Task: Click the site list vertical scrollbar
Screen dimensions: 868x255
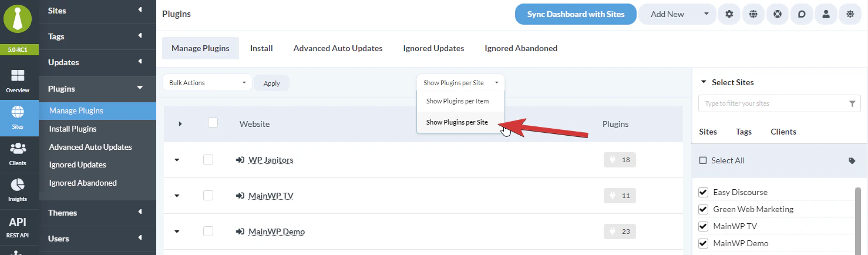Action: (x=857, y=220)
